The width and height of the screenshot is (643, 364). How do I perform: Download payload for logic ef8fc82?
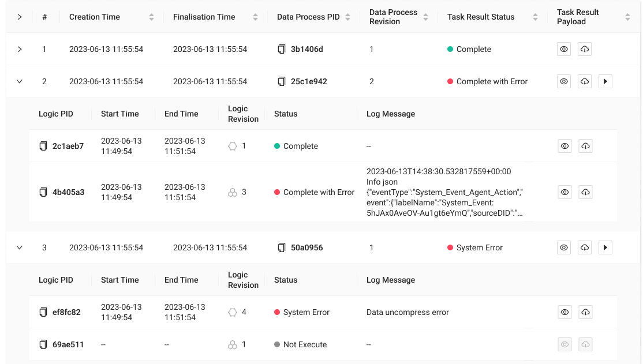tap(585, 313)
